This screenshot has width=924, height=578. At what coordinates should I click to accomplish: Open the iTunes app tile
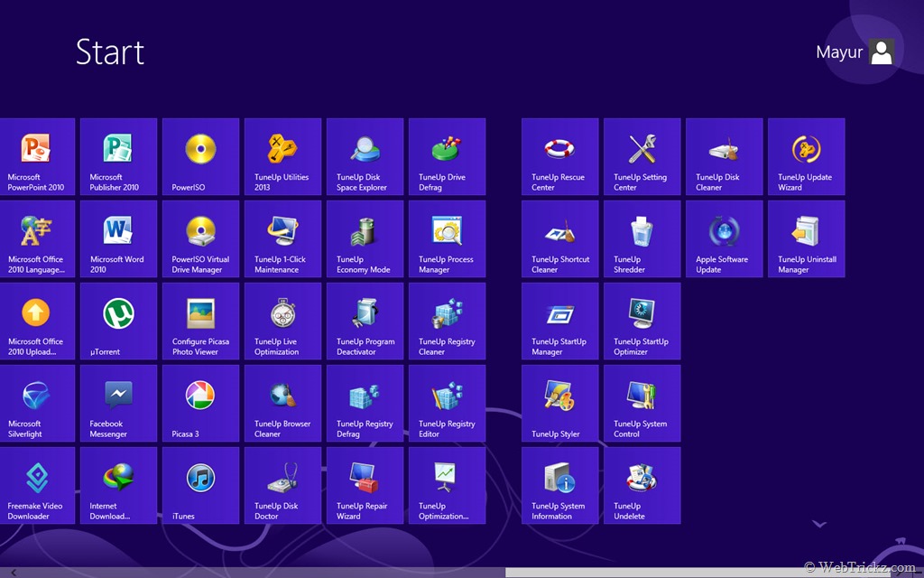(x=201, y=485)
